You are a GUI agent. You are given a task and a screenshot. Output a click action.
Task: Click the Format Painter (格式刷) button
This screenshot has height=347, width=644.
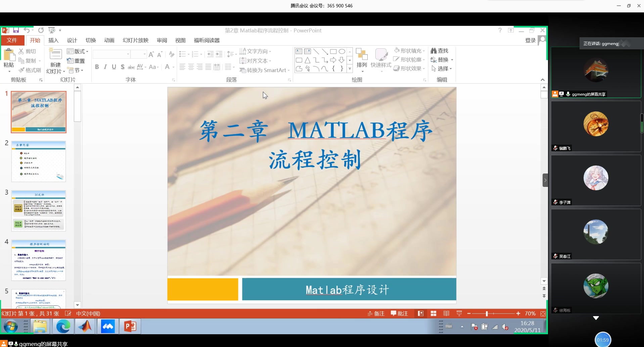(30, 70)
